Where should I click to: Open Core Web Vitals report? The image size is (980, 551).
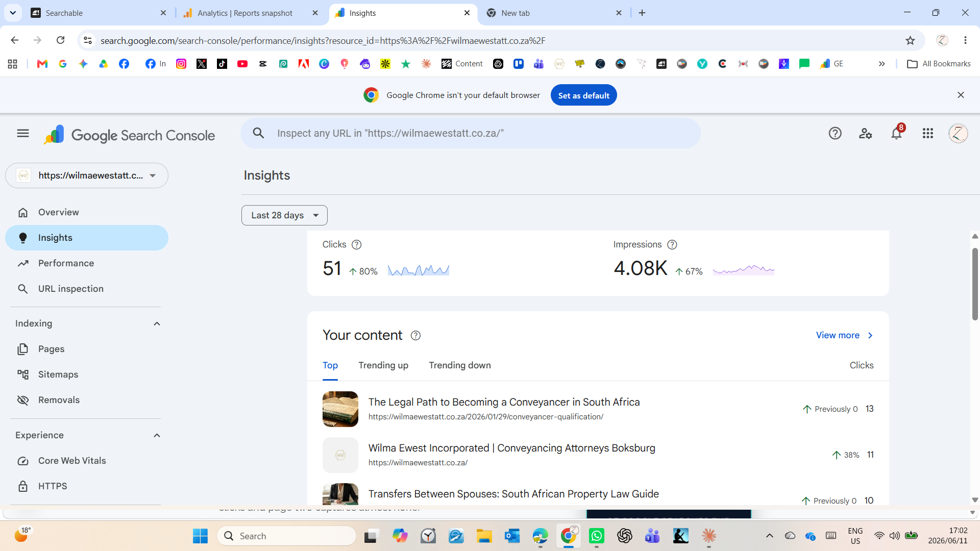point(87,461)
